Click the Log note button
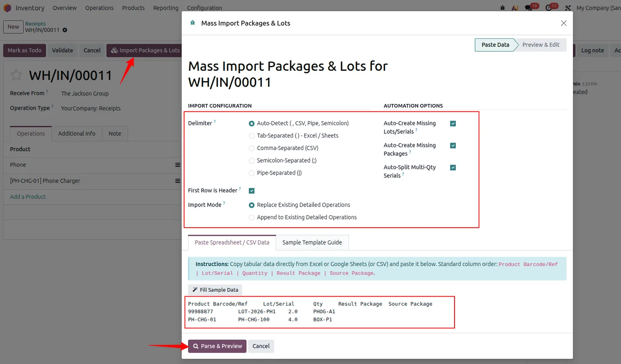 [x=593, y=50]
